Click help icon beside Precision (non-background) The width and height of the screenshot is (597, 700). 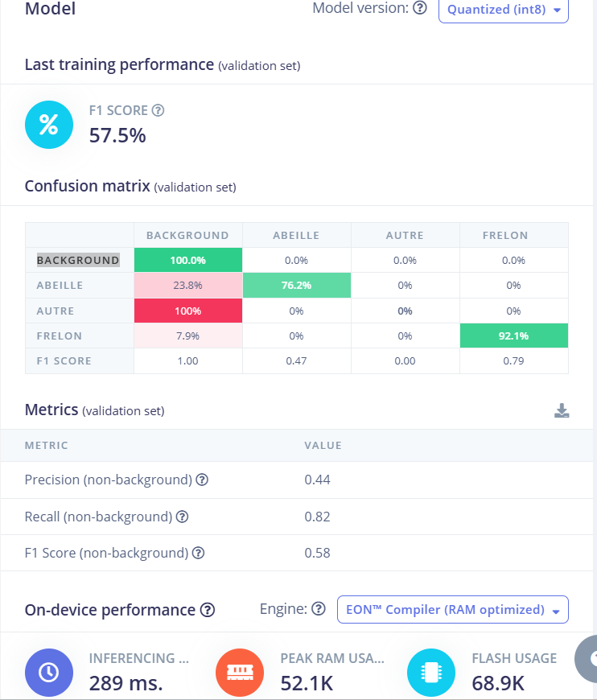click(203, 480)
